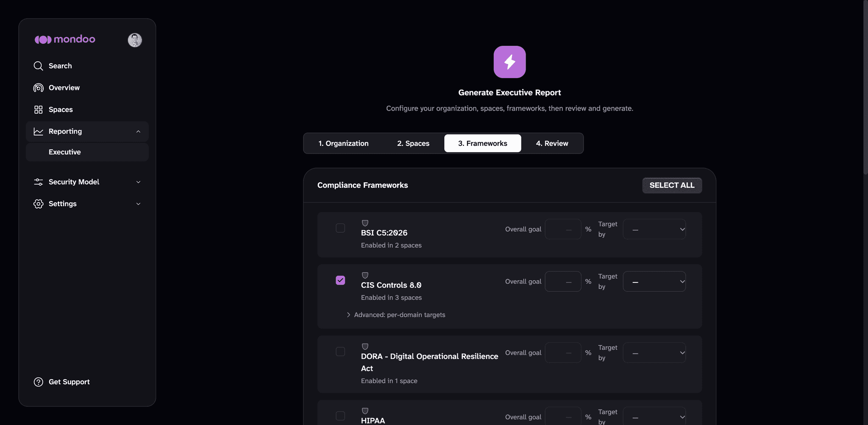Expand the Security Model chevron
868x425 pixels.
tap(138, 182)
